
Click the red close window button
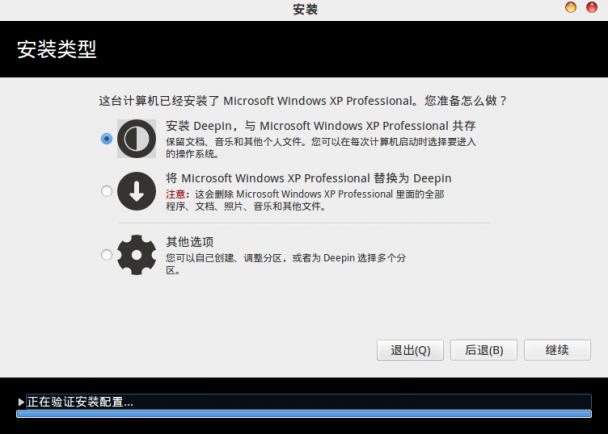click(x=592, y=7)
